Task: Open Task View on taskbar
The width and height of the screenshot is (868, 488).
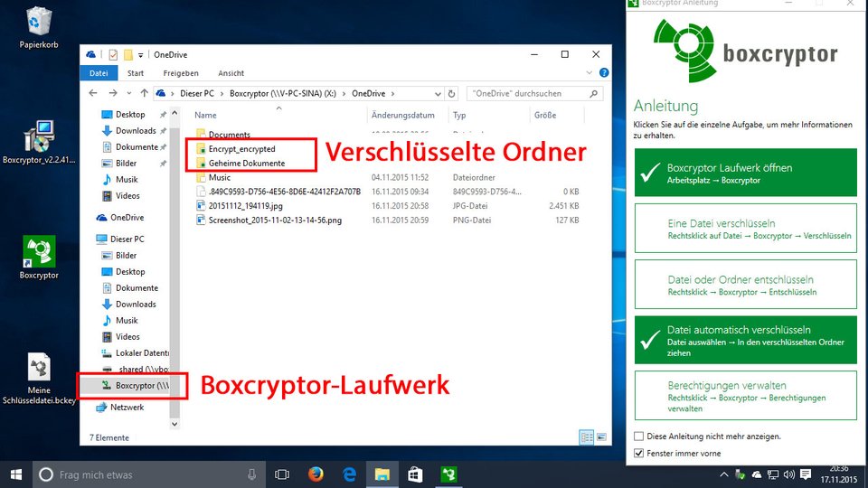Action: point(282,474)
